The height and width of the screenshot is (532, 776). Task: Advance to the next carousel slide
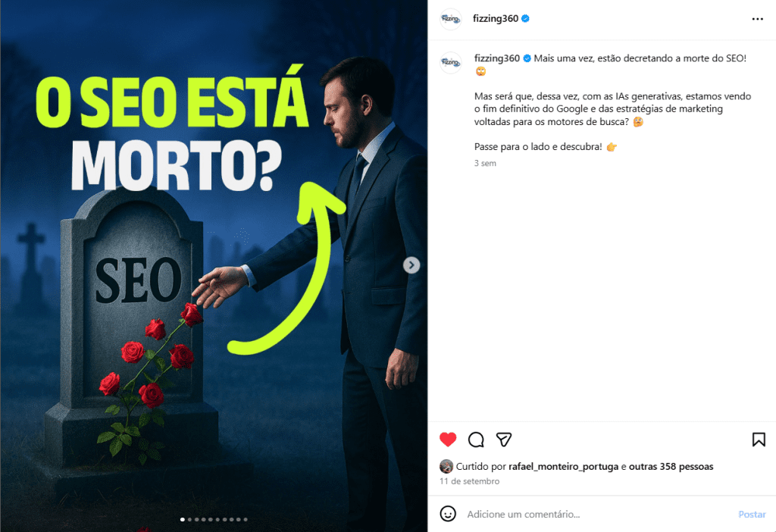pyautogui.click(x=411, y=265)
